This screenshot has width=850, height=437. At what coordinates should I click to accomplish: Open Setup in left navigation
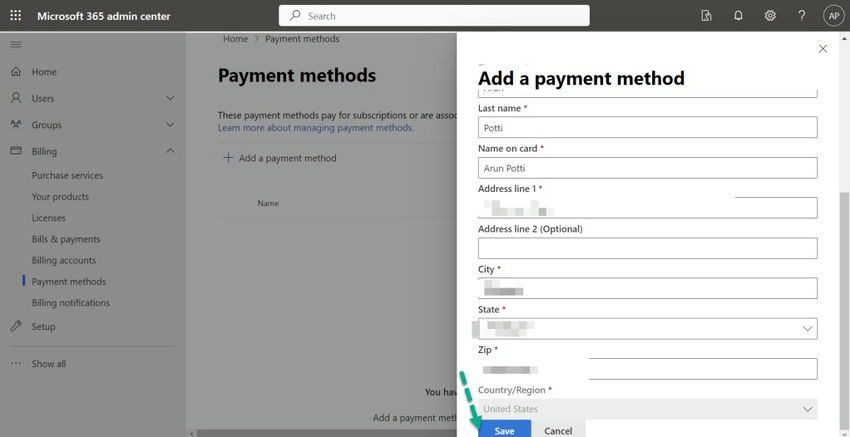pyautogui.click(x=43, y=326)
